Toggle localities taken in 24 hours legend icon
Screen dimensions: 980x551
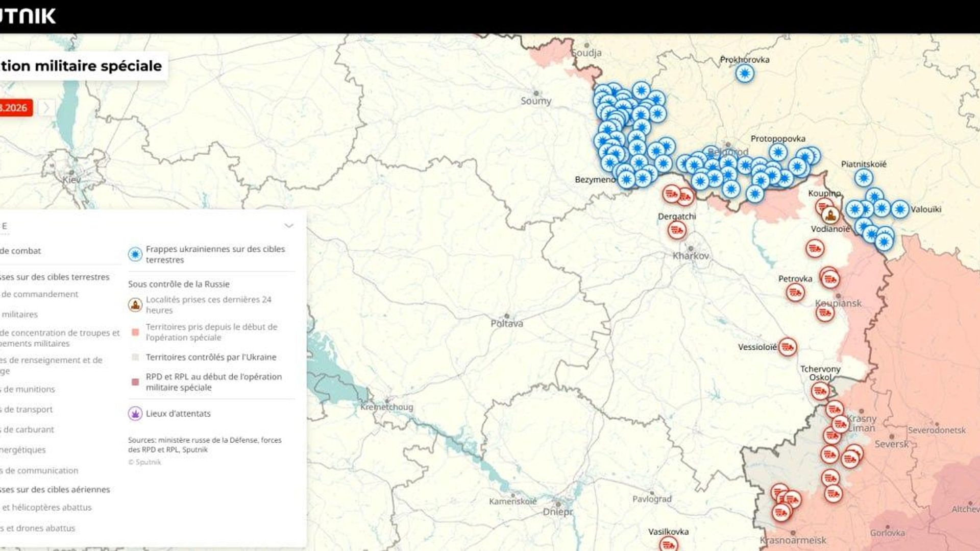135,305
